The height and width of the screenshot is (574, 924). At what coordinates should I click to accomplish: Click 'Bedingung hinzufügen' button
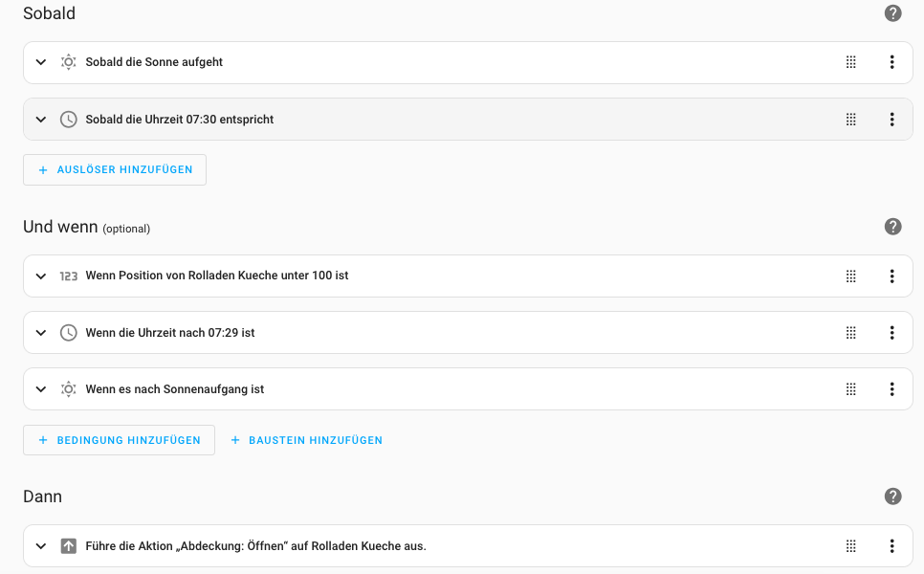119,440
